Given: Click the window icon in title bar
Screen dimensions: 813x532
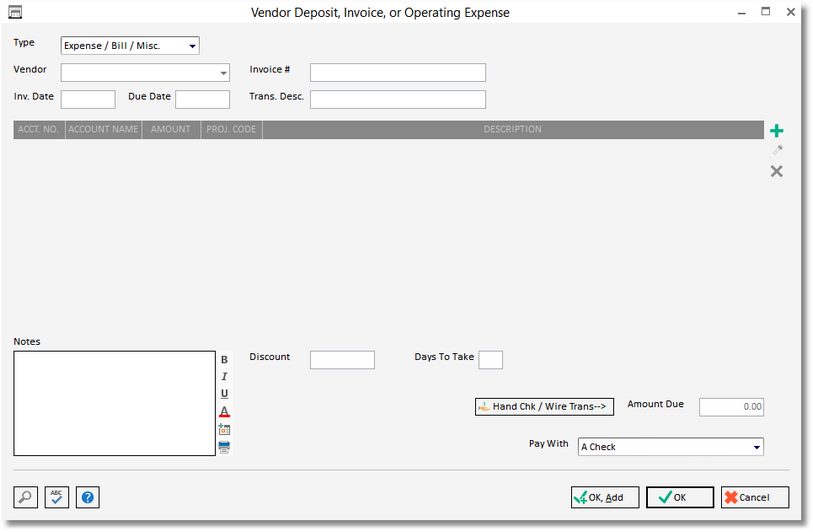Looking at the screenshot, I should point(15,12).
